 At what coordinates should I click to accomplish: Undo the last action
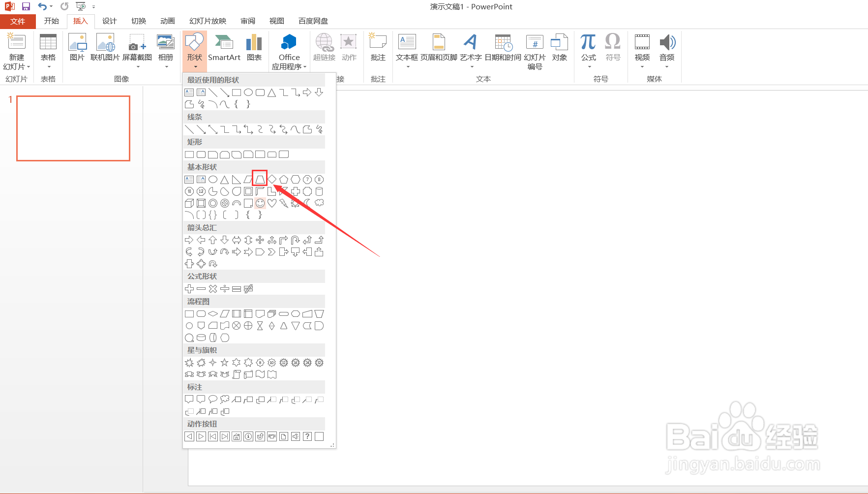coord(42,6)
